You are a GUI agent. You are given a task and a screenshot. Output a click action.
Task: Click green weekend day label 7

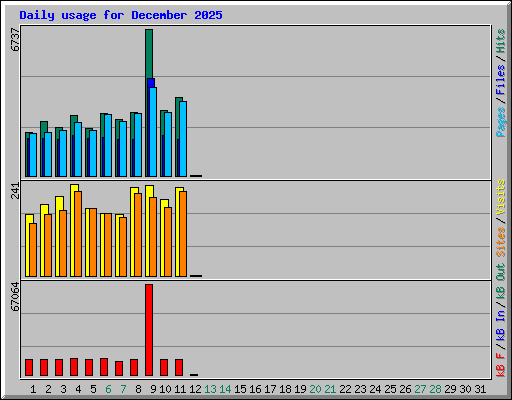[123, 389]
